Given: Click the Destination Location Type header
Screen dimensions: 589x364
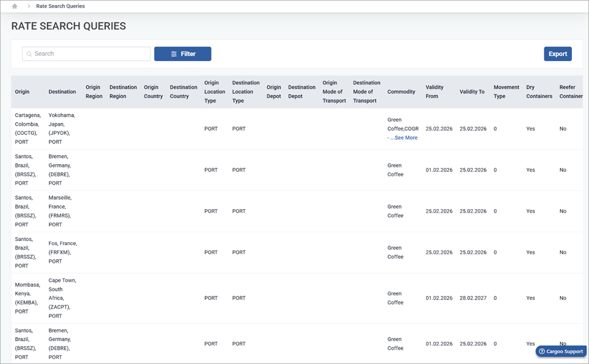Looking at the screenshot, I should [246, 91].
